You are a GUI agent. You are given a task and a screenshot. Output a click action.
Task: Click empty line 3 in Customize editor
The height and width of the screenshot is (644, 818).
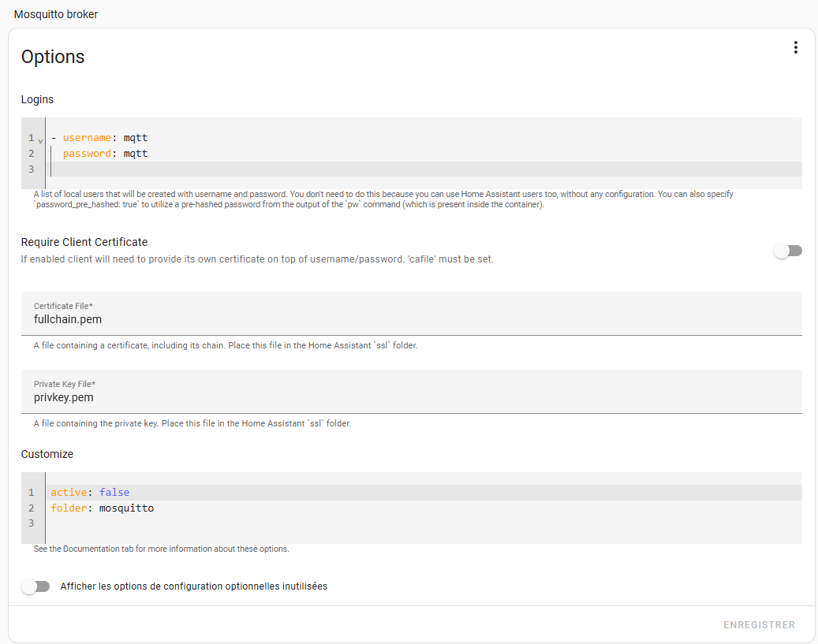click(x=394, y=523)
